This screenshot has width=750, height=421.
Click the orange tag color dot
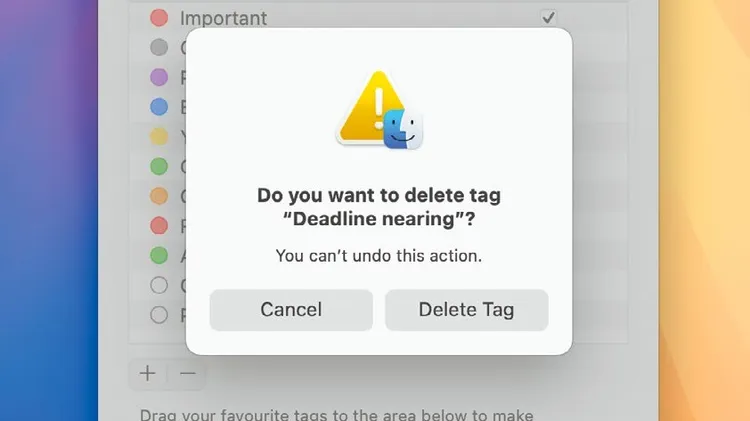[x=159, y=196]
